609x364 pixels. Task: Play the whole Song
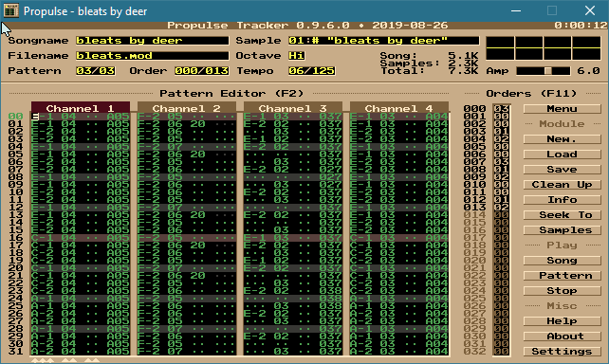(x=562, y=261)
